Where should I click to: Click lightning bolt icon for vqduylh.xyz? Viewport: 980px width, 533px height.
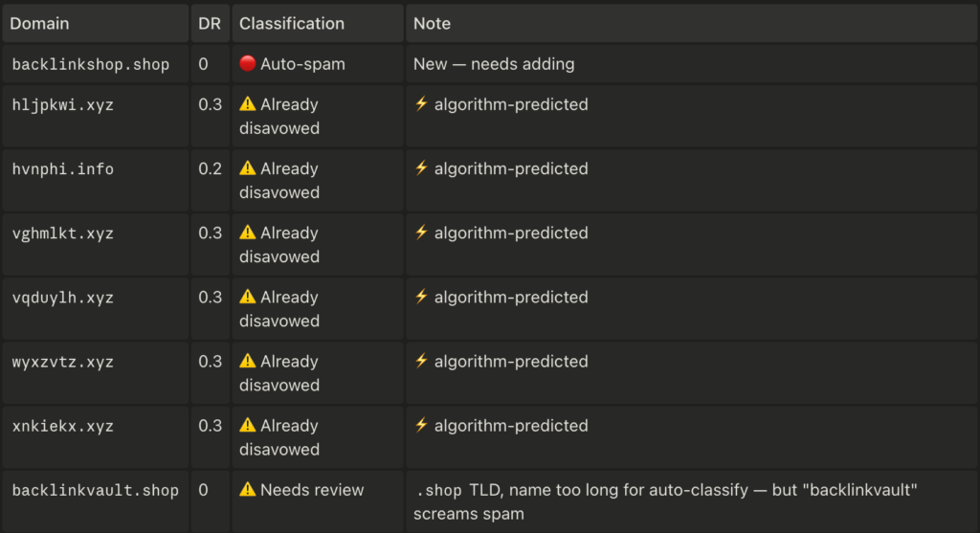[x=421, y=297]
